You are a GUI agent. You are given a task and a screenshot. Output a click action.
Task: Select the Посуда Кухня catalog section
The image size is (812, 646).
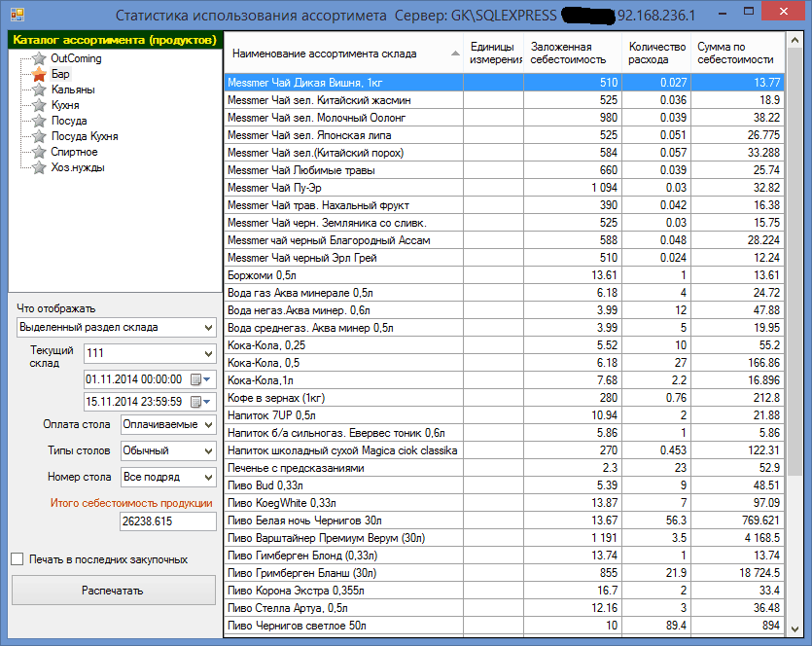85,136
